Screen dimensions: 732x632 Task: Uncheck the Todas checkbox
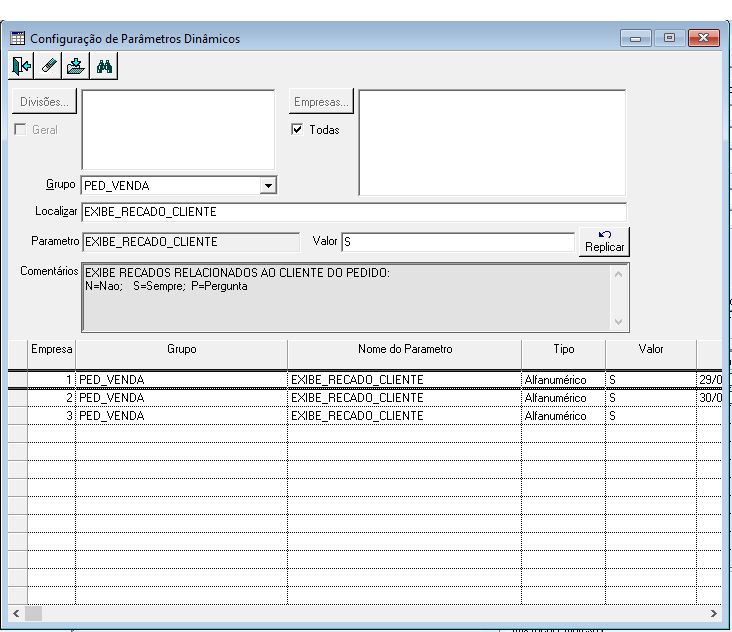tap(297, 129)
